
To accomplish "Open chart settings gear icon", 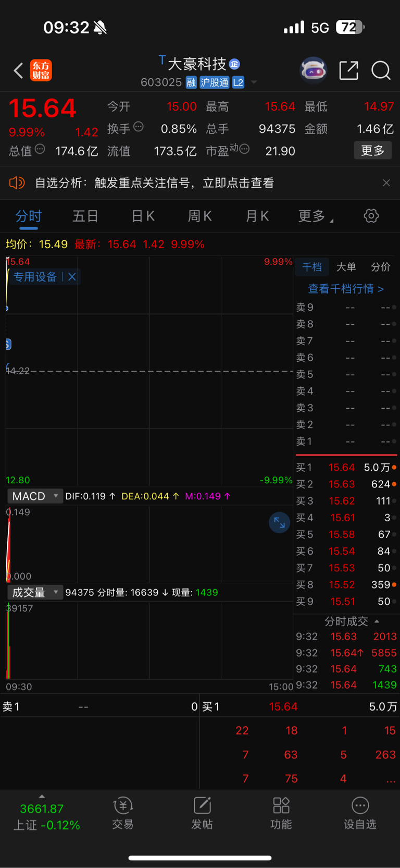I will [371, 215].
